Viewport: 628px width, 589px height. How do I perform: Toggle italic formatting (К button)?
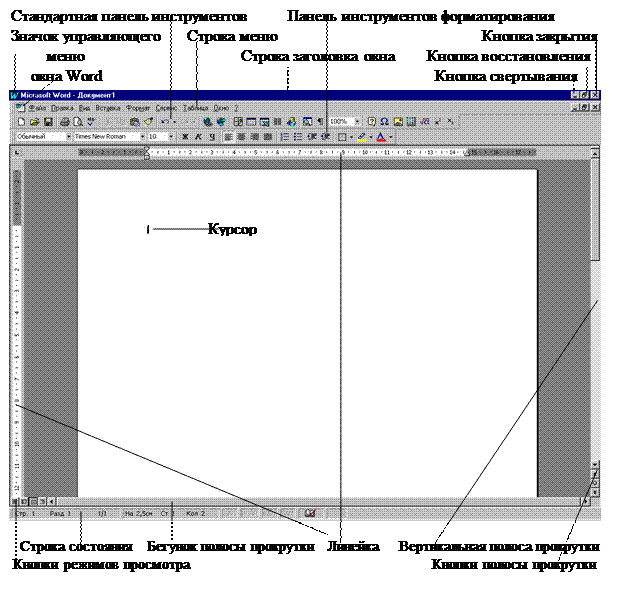[199, 136]
